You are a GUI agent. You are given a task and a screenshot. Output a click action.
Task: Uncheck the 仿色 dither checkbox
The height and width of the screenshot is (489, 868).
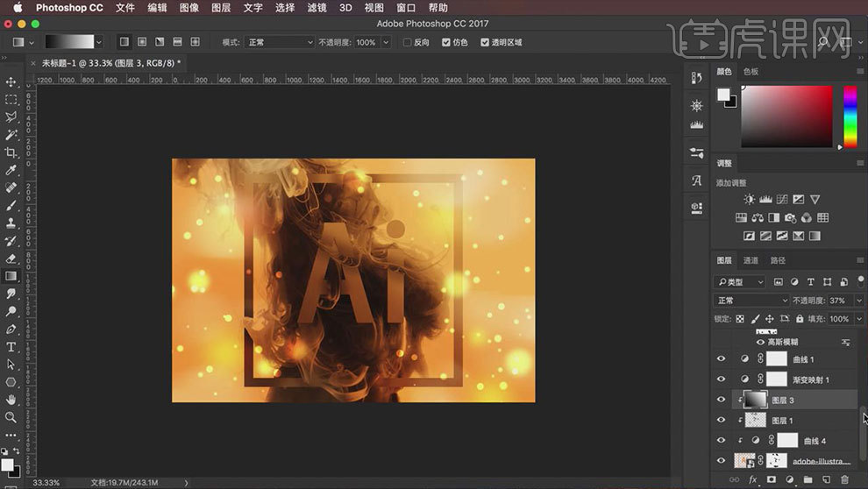point(446,42)
